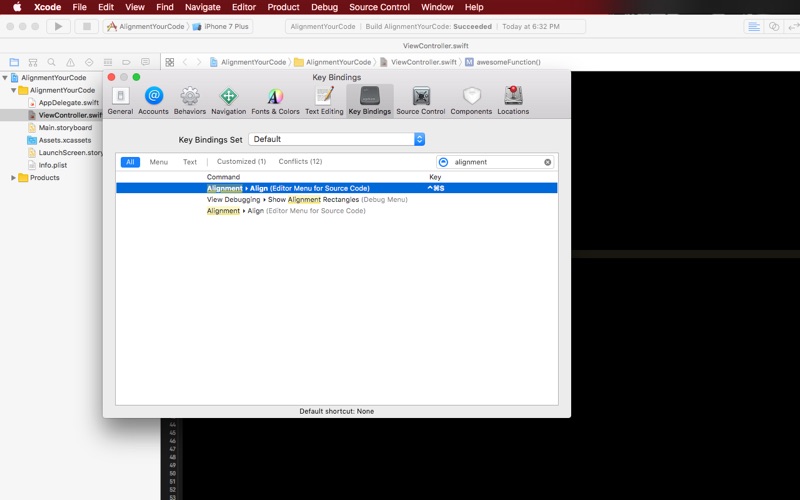
Task: Show the Debug navigator
Action: [108, 62]
